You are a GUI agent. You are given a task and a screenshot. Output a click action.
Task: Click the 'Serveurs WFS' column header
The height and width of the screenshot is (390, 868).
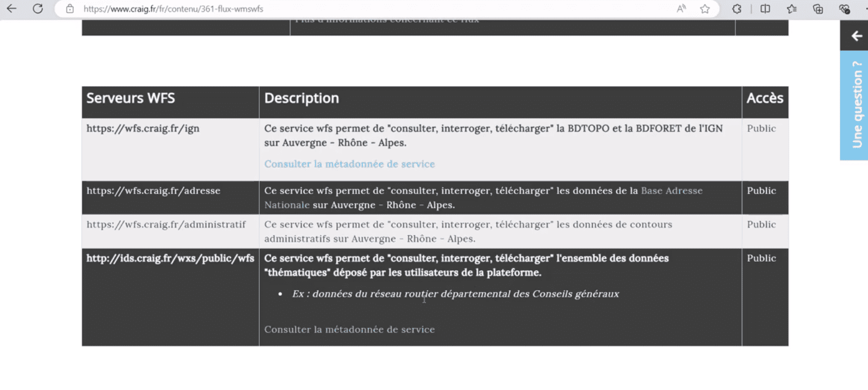pos(131,98)
